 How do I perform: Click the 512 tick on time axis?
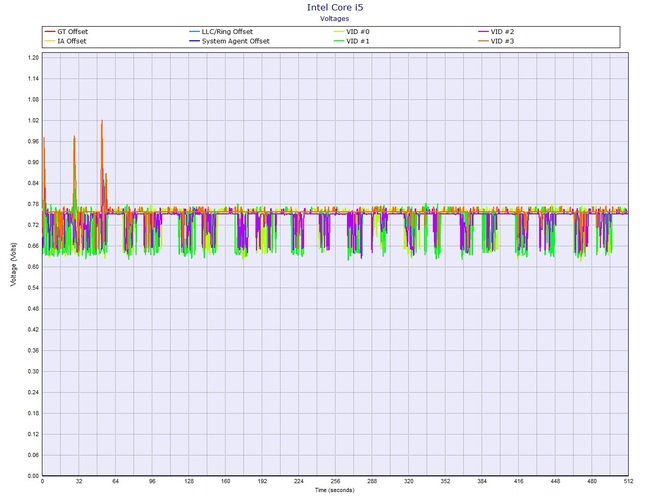pos(628,481)
